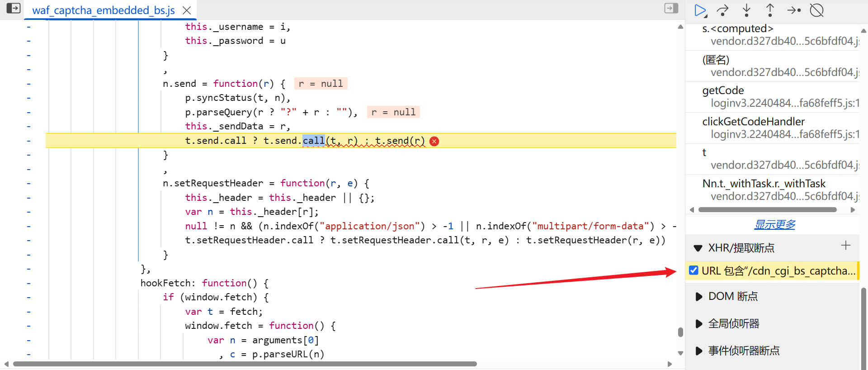
Task: Click the code editor horizontal scrollbar
Action: click(245, 364)
